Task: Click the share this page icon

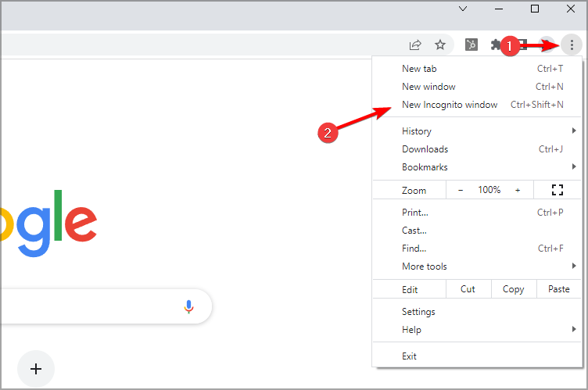Action: 416,45
